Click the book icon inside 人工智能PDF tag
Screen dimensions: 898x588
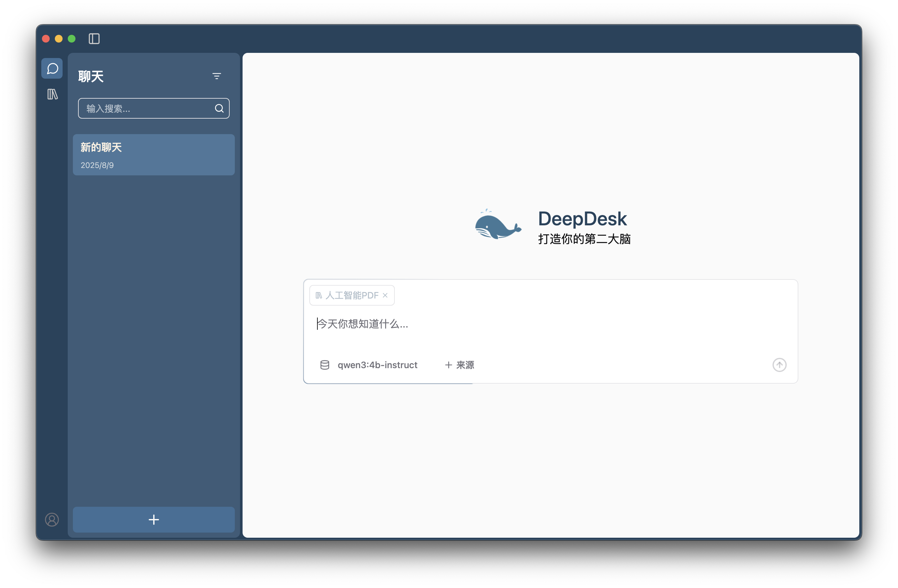[x=318, y=295]
